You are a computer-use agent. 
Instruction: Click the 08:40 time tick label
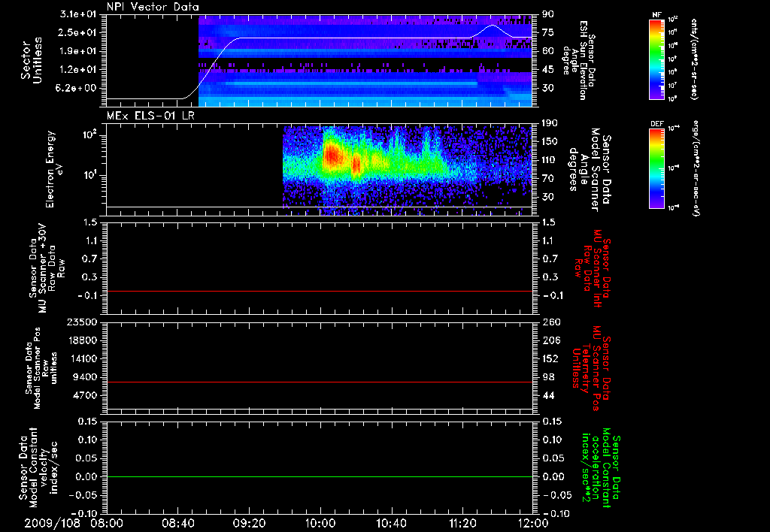coord(177,523)
